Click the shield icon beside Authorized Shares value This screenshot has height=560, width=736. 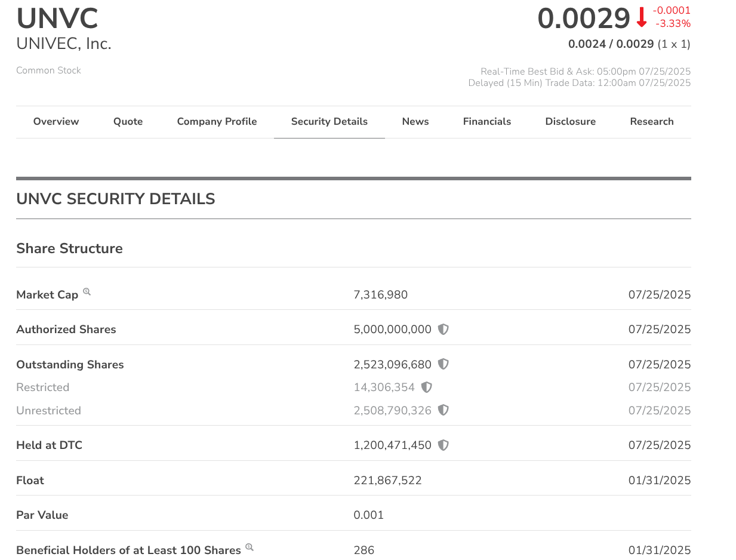click(x=443, y=330)
